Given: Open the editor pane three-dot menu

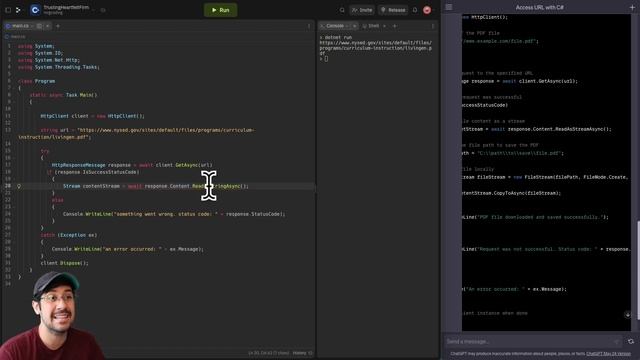Looking at the screenshot, I should coord(309,26).
